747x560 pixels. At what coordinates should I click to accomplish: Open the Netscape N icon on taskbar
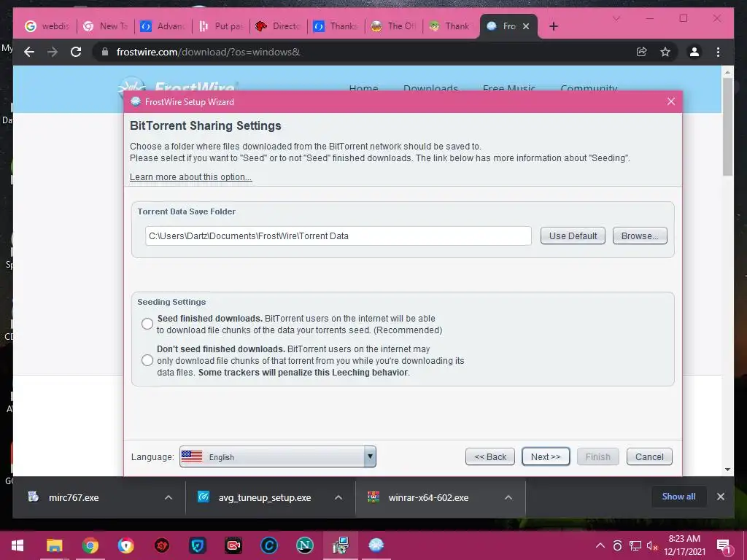[x=304, y=545]
